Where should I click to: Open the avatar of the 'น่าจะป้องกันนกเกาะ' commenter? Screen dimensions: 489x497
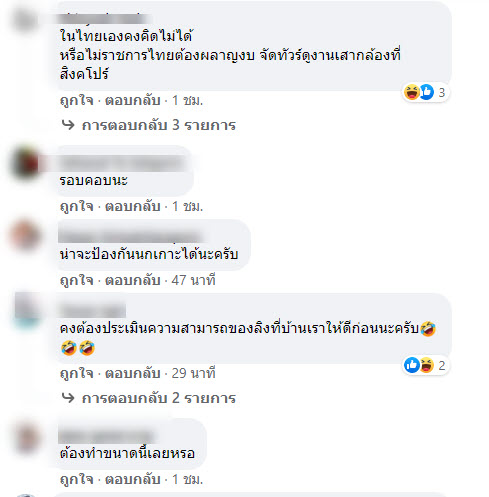click(x=25, y=235)
